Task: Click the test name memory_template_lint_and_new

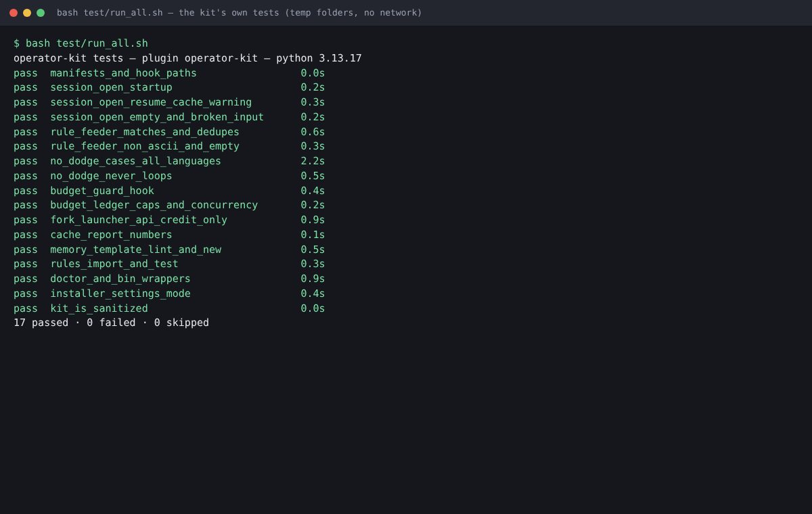Action: click(x=135, y=250)
